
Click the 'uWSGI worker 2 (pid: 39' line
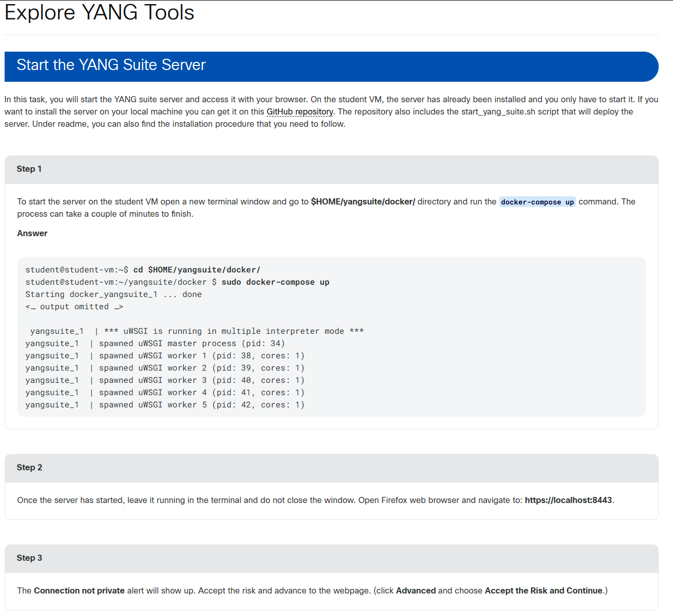point(165,368)
